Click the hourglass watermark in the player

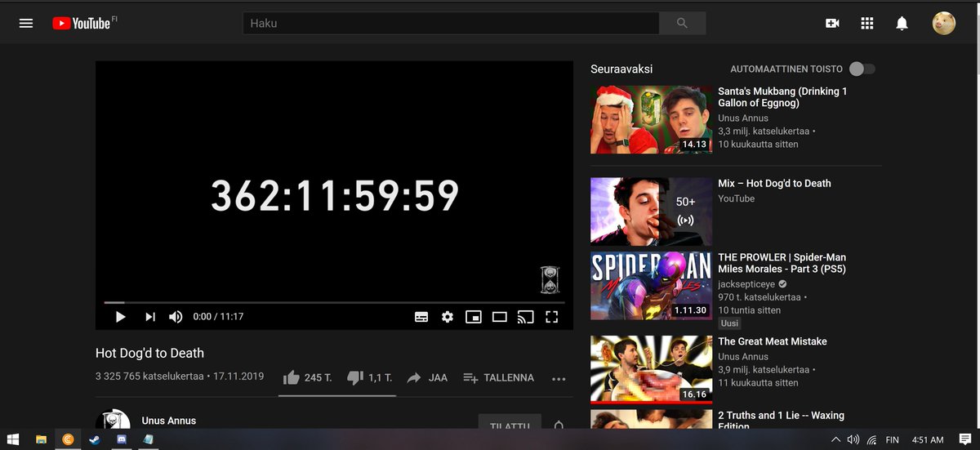click(x=550, y=280)
